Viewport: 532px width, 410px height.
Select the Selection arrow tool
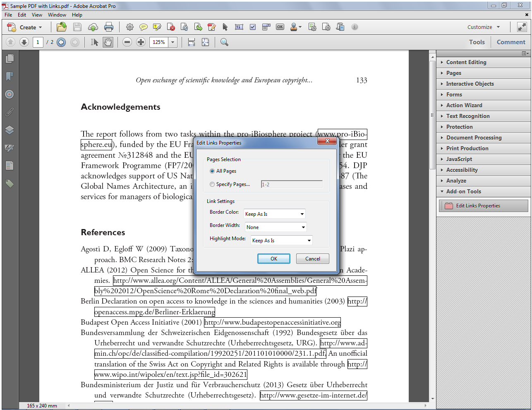[x=93, y=42]
